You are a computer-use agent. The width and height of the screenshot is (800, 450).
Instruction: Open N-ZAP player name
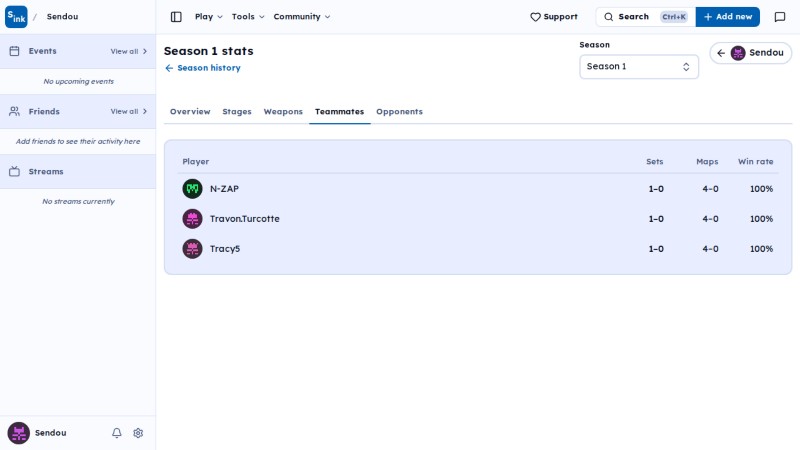tap(224, 189)
